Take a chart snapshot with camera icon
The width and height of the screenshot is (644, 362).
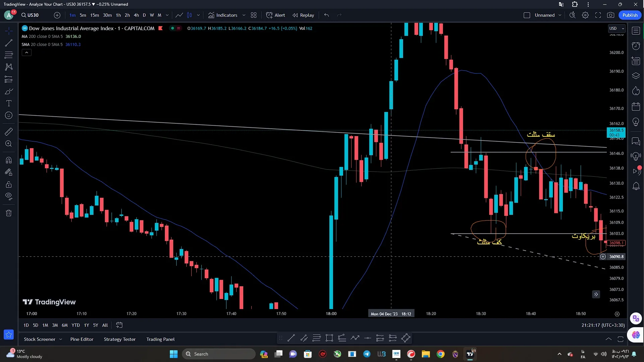coord(611,15)
